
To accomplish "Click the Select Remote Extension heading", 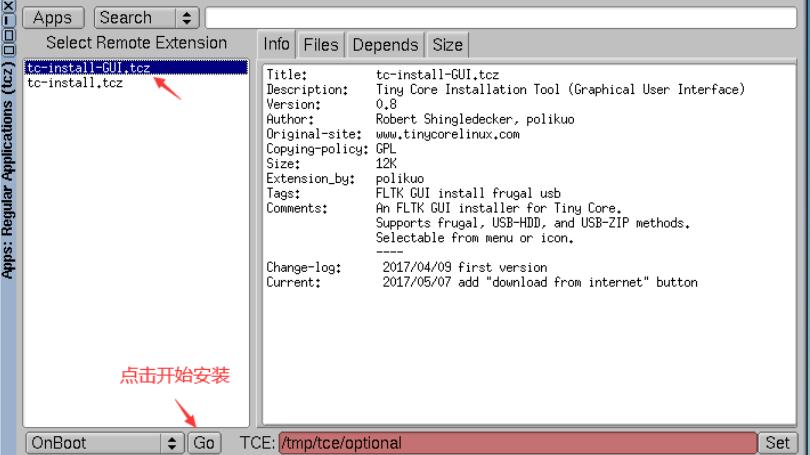I will [x=136, y=43].
